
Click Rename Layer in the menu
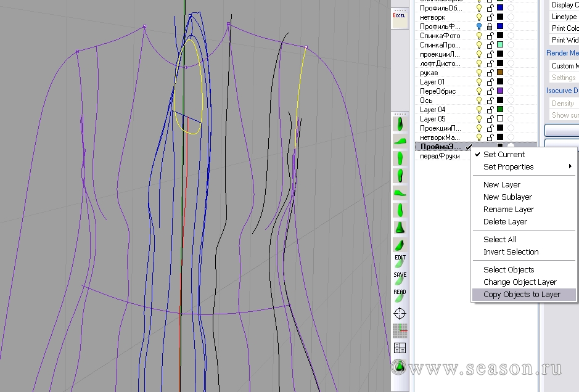coord(508,210)
